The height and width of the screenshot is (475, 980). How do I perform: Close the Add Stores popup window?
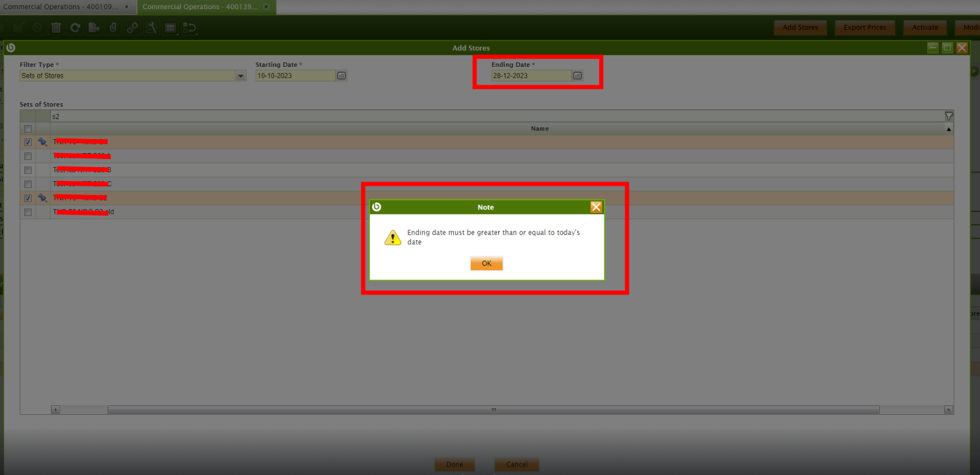[x=962, y=47]
